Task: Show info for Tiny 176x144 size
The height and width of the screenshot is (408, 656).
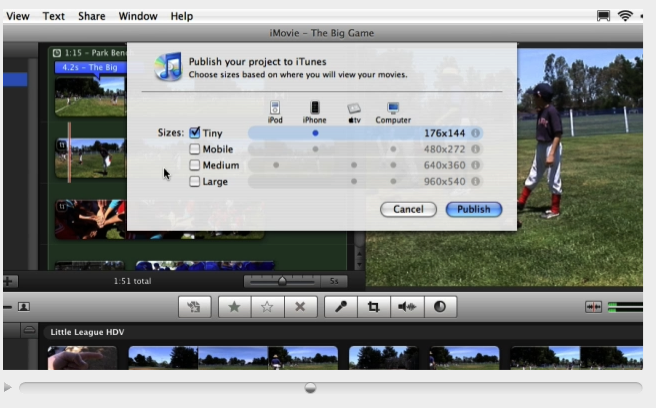Action: tap(475, 133)
